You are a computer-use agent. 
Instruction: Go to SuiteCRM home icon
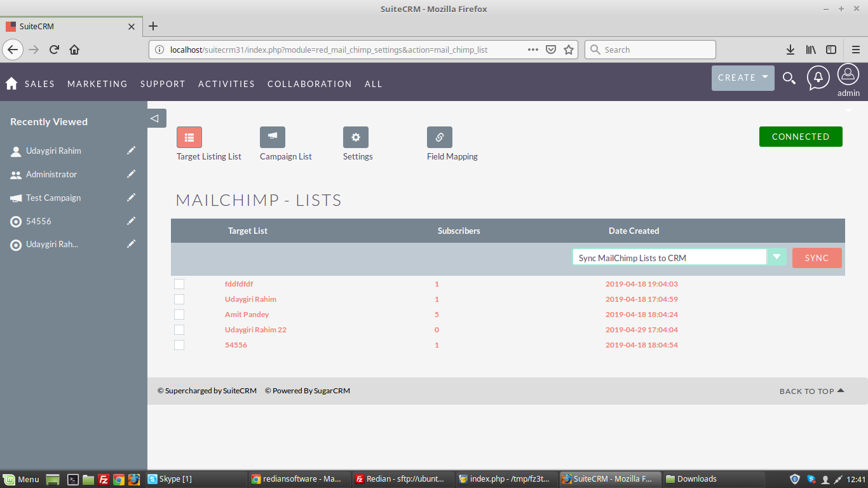pyautogui.click(x=11, y=83)
